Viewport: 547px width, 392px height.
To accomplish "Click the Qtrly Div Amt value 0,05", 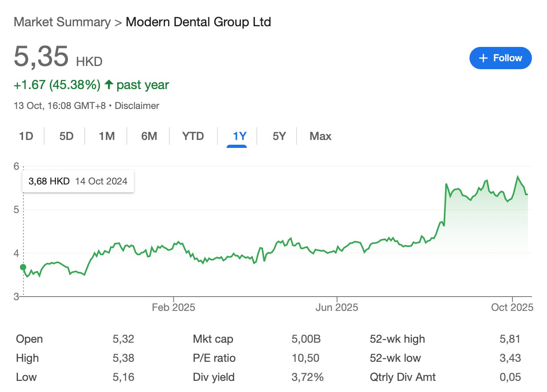I will [510, 377].
